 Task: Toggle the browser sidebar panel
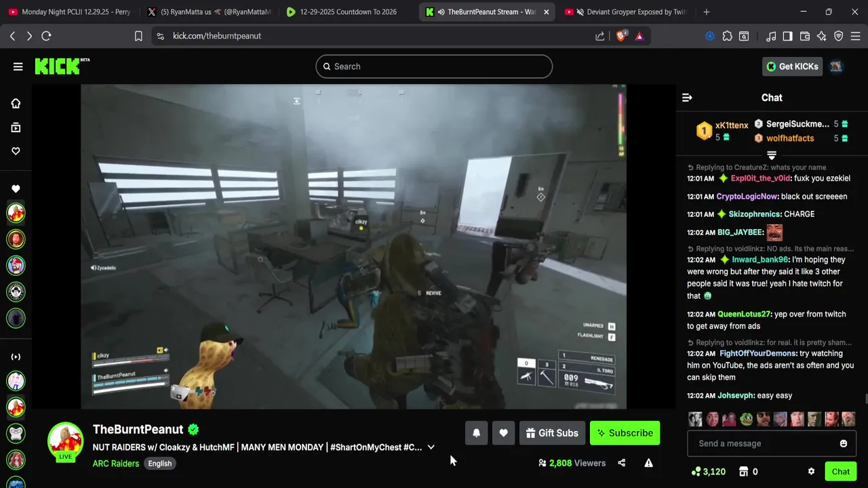pos(787,36)
